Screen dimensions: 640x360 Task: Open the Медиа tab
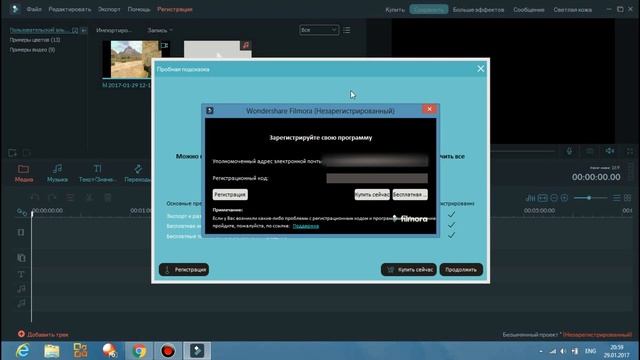24,173
